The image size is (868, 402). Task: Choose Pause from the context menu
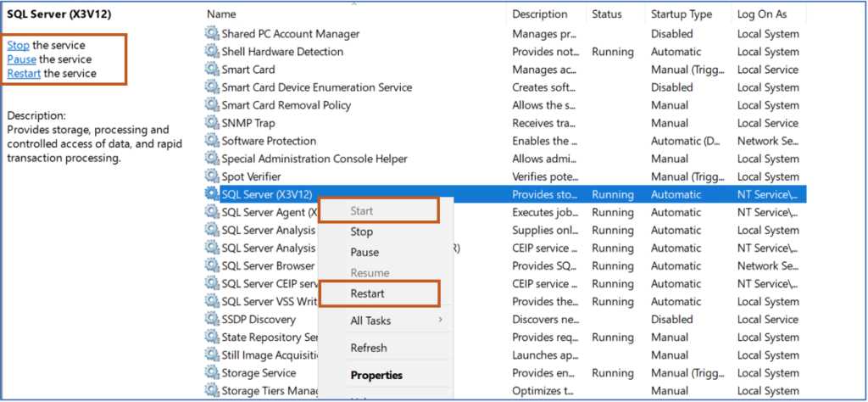pos(364,252)
